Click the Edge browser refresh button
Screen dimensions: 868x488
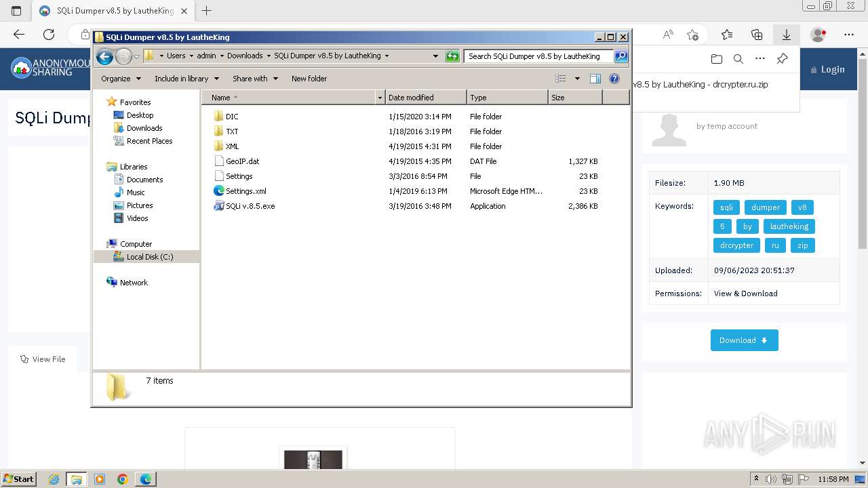[x=49, y=35]
